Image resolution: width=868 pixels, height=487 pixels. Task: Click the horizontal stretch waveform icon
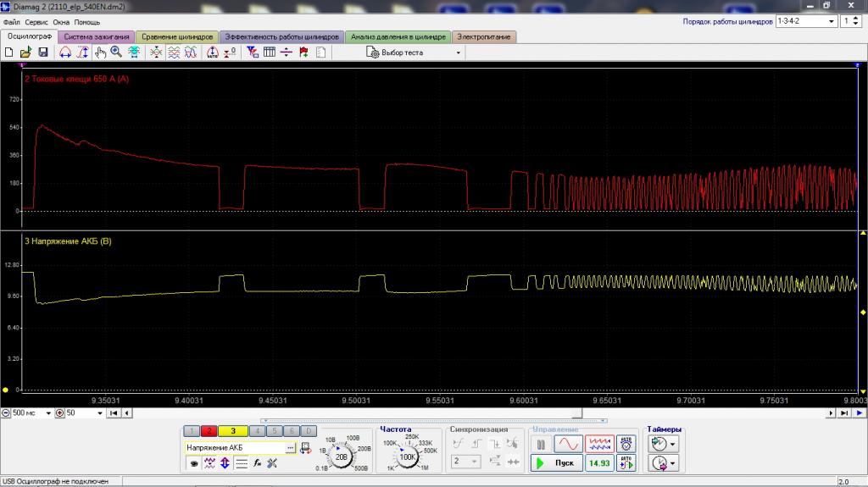click(x=65, y=53)
